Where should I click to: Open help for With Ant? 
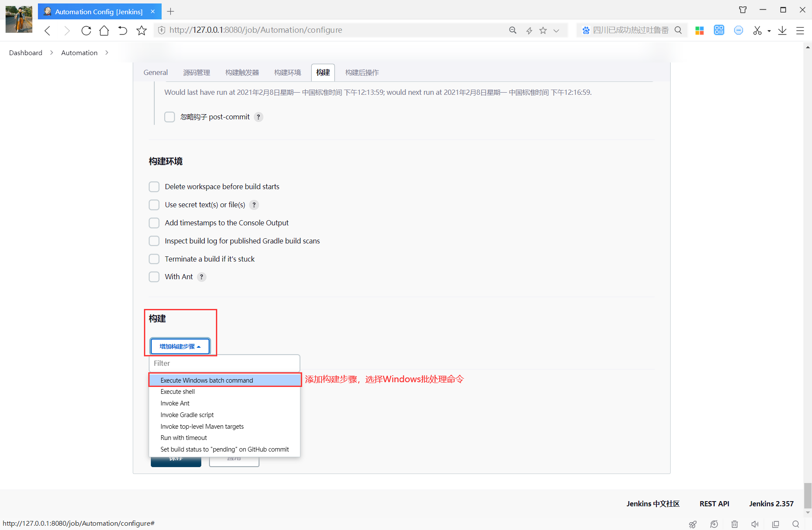coord(201,277)
